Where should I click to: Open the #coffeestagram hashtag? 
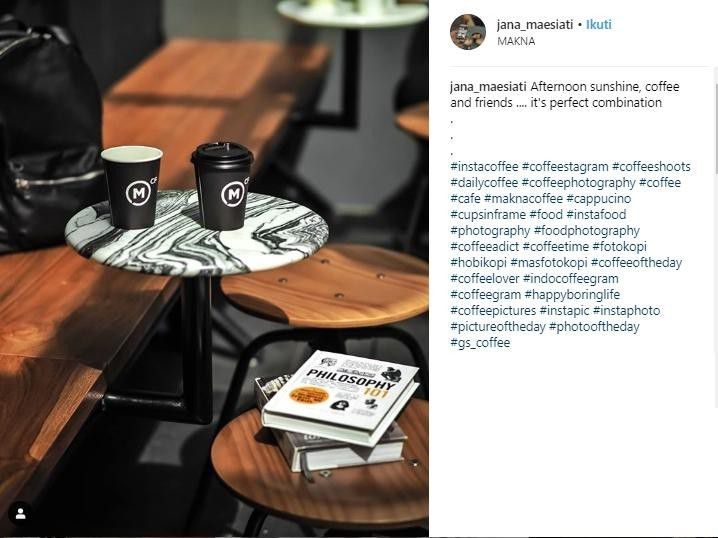click(x=565, y=167)
